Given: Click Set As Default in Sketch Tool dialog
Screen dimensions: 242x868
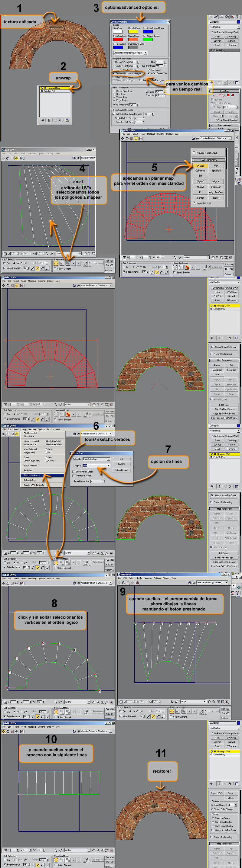Looking at the screenshot, I should coord(122,470).
